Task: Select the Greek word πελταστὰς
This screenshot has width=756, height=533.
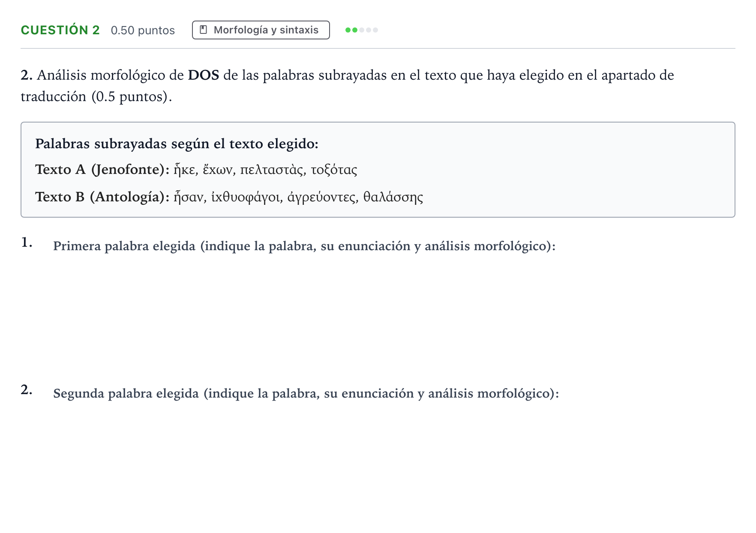Action: click(271, 170)
